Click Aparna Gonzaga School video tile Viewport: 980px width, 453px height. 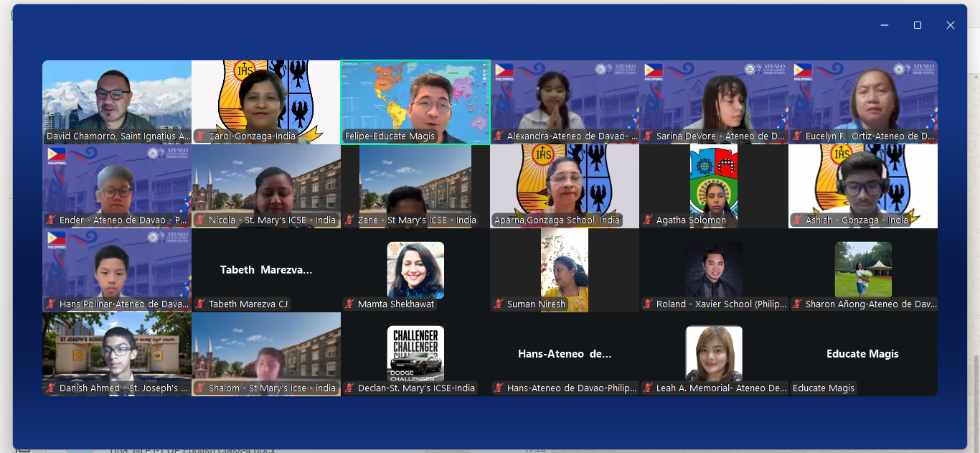pos(565,186)
